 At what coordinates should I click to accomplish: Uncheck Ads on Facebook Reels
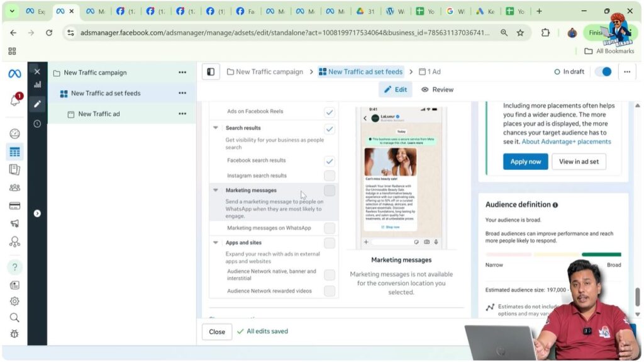point(330,112)
